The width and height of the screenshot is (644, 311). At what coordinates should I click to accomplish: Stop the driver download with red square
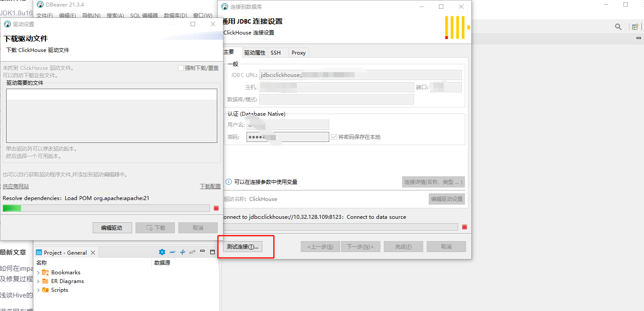(216, 208)
